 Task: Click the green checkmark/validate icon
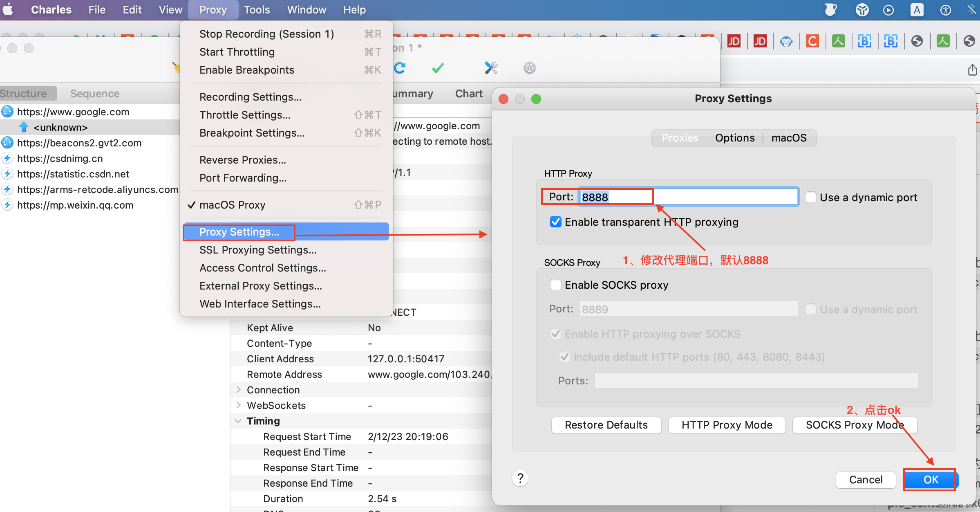pos(438,67)
